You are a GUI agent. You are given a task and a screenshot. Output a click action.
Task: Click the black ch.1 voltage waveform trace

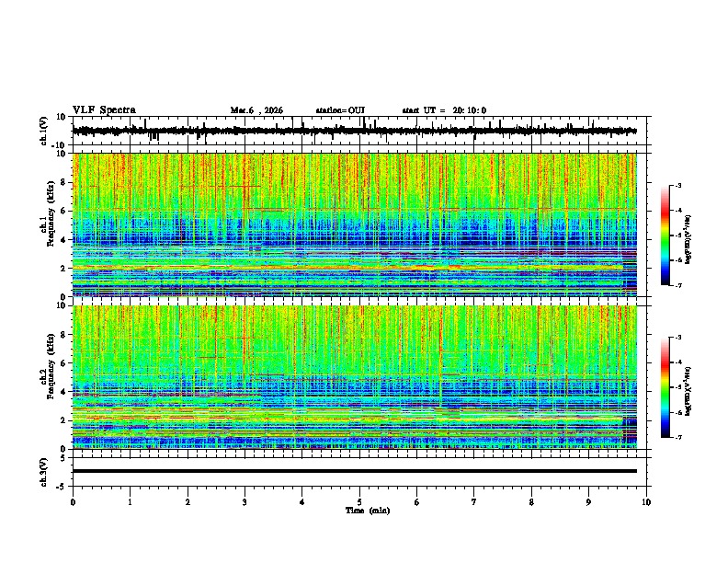coord(354,131)
